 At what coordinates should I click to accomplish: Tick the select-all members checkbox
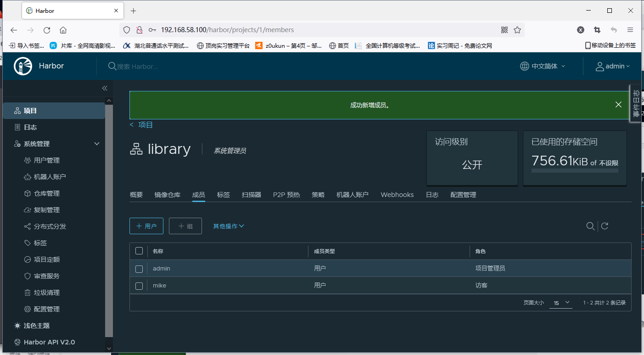pos(139,251)
